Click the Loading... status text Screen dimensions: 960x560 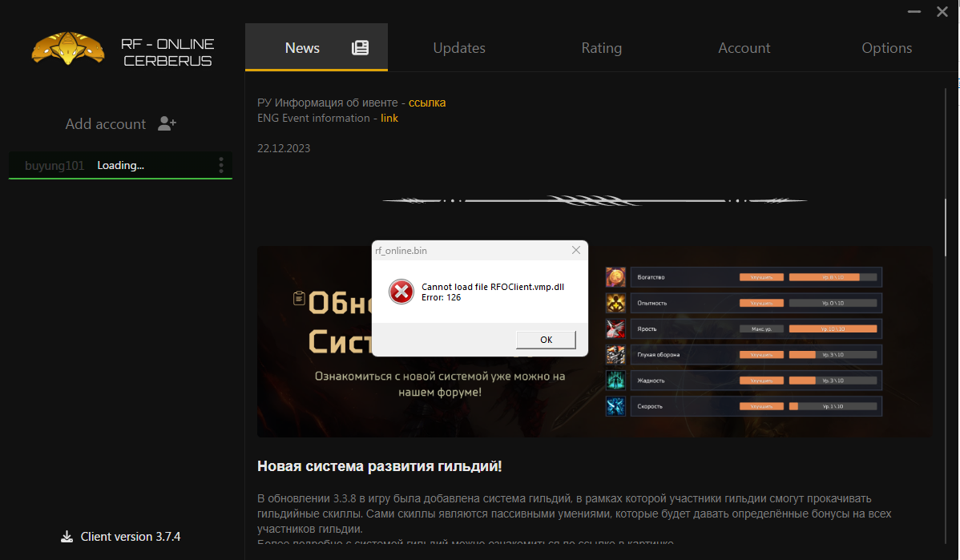(121, 165)
